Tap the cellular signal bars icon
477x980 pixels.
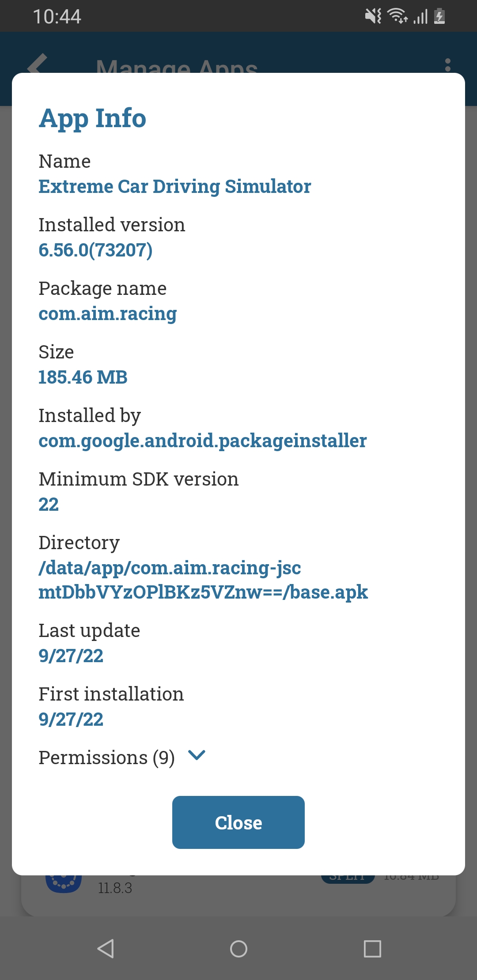pyautogui.click(x=420, y=16)
